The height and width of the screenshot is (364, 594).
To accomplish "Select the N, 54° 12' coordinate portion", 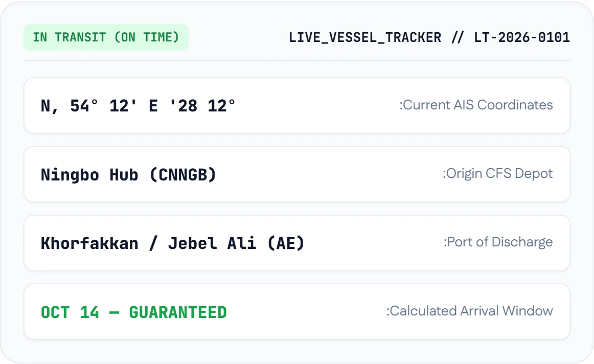I will [88, 106].
